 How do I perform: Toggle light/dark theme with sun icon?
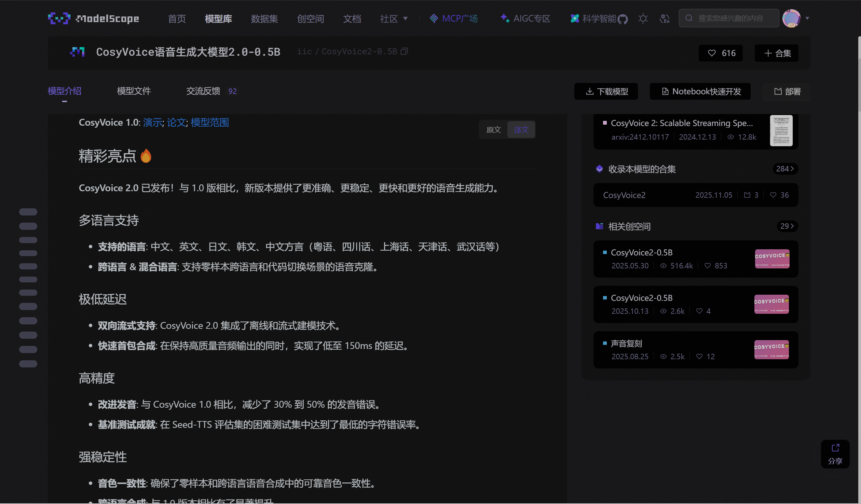644,18
